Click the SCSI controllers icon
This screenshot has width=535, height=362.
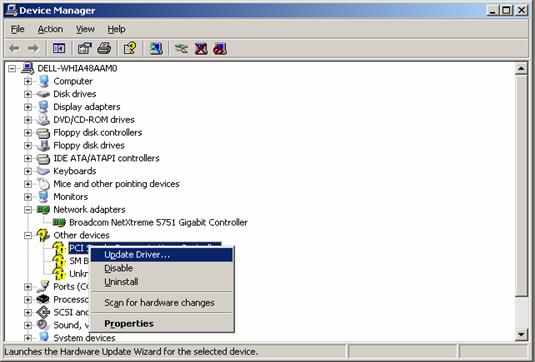pos(43,312)
